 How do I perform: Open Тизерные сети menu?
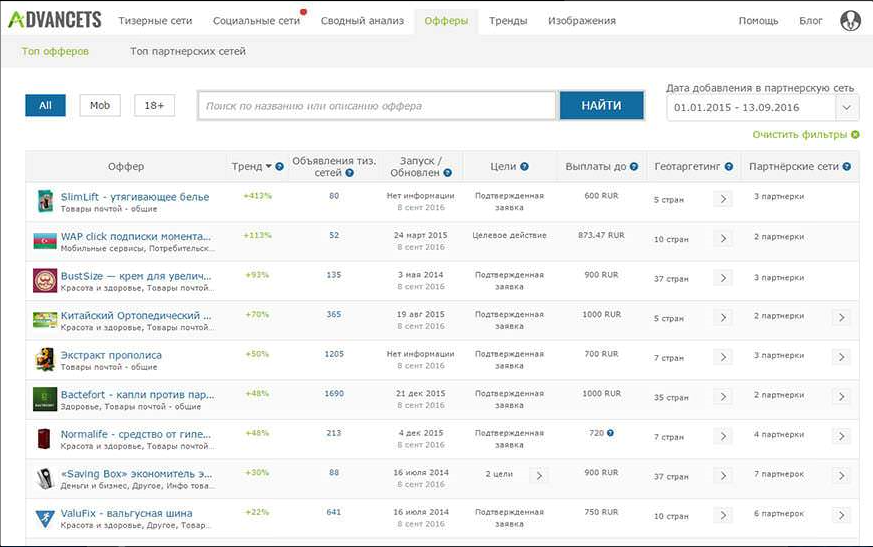[155, 21]
